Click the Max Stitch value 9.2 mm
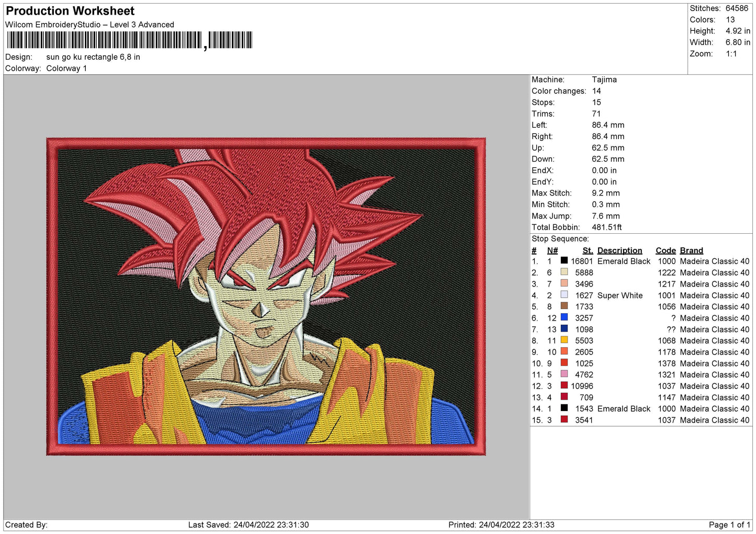 [606, 193]
